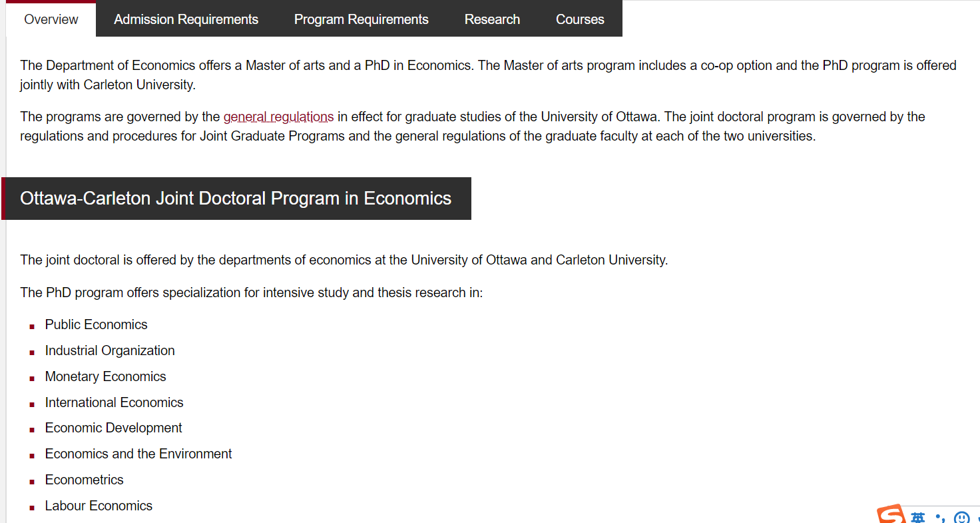Open the Courses tab

pyautogui.click(x=580, y=19)
